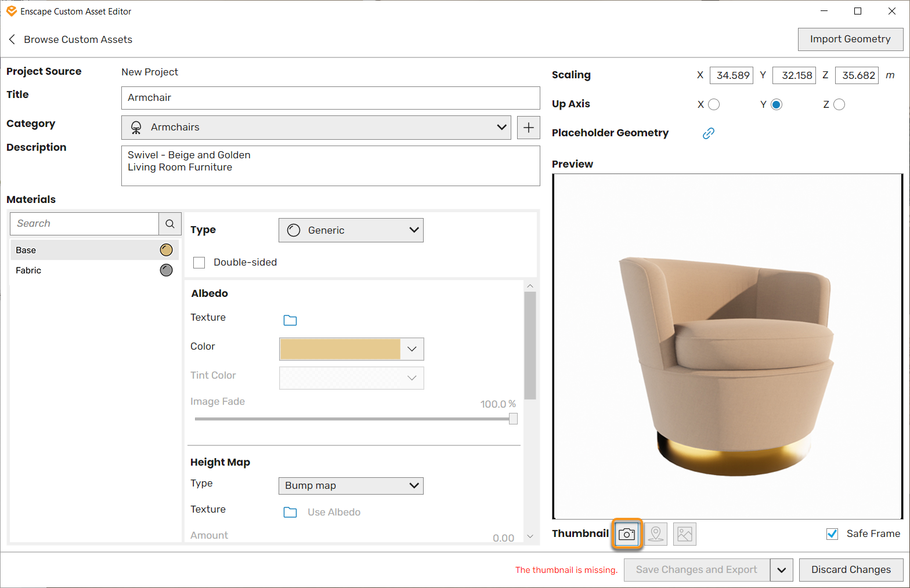
Task: Toggle the Safe Frame checkbox
Action: pyautogui.click(x=832, y=534)
